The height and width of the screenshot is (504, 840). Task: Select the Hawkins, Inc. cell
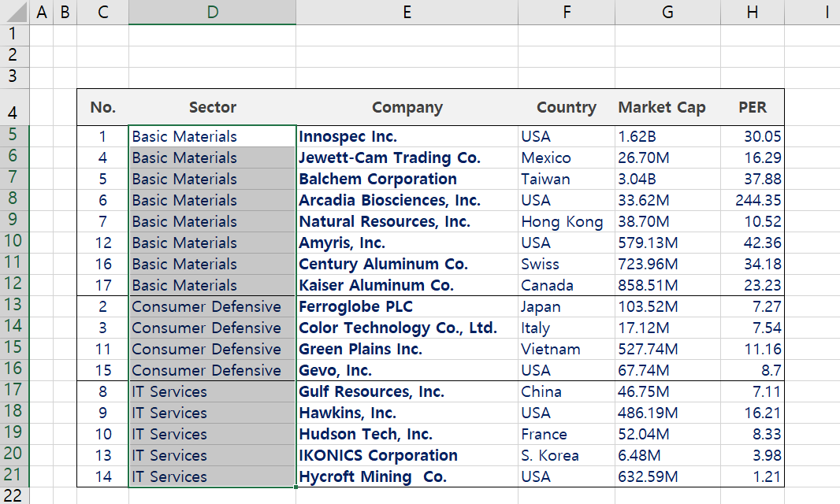(407, 413)
